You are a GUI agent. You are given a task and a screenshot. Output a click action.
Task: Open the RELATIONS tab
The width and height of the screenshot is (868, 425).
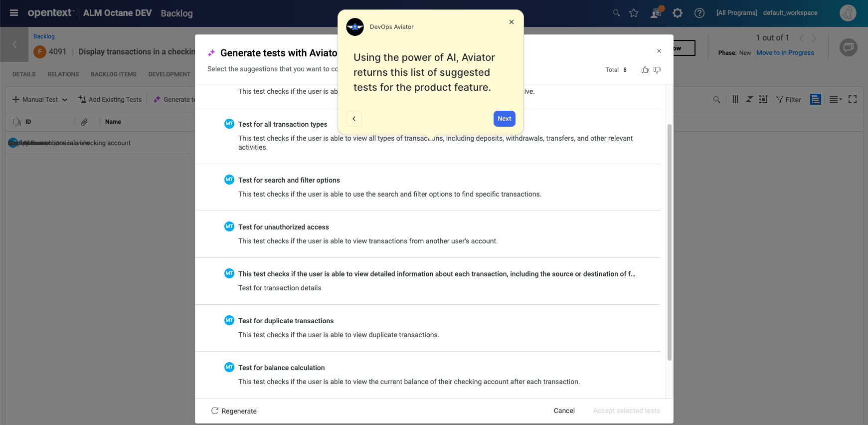pos(63,74)
